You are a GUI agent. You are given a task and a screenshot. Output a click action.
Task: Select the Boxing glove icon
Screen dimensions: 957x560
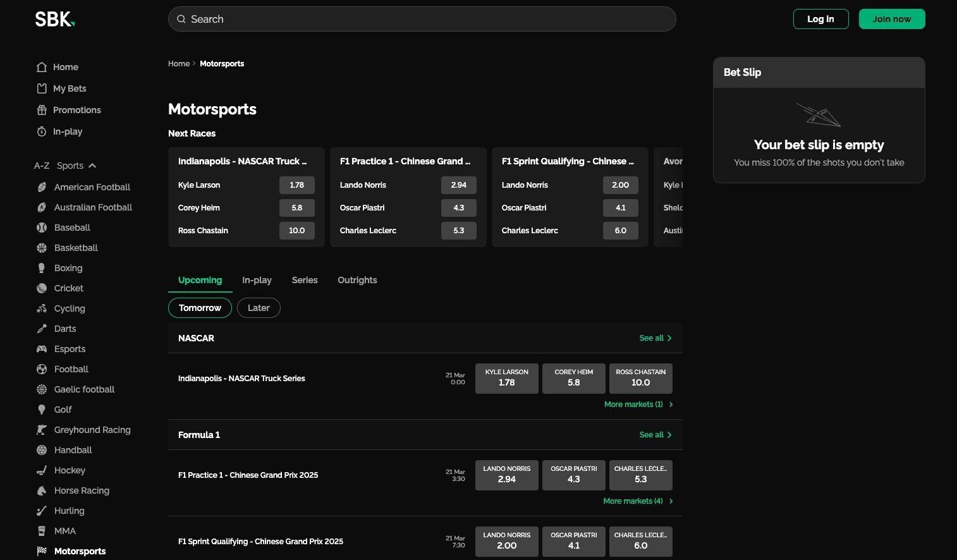tap(42, 268)
